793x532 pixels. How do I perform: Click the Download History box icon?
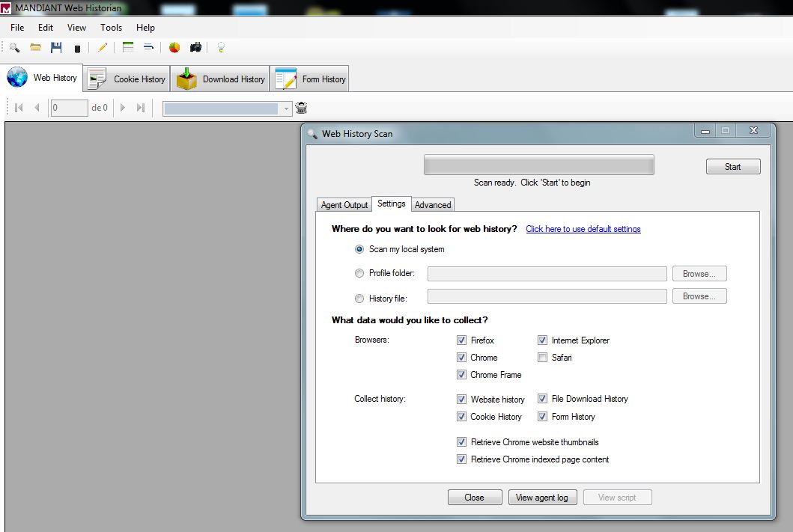coord(186,79)
